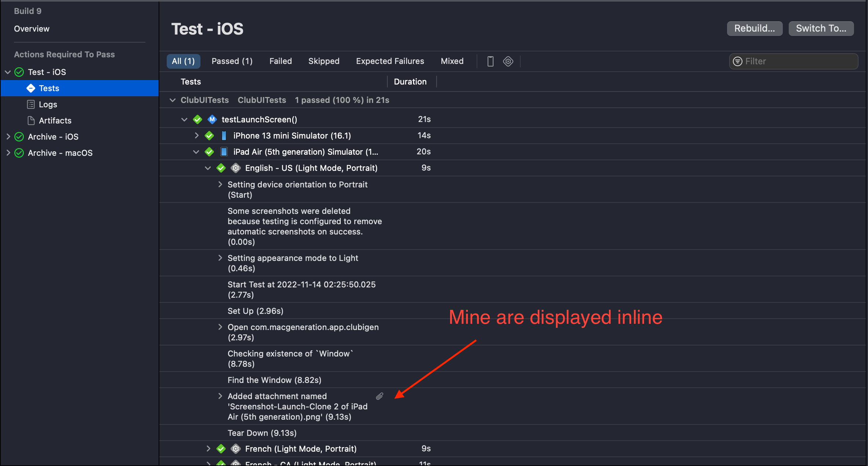Screen dimensions: 868x466
Task: Open the Overview item in sidebar
Action: tap(32, 29)
